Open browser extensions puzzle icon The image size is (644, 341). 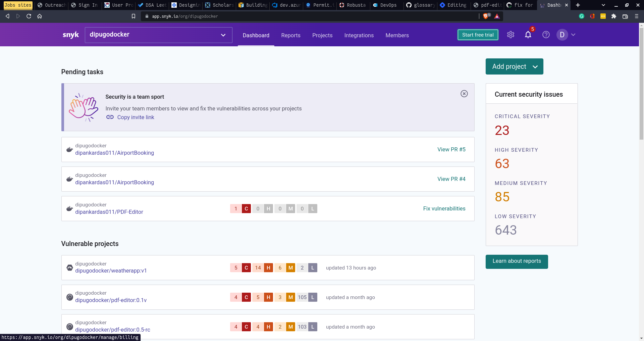614,16
